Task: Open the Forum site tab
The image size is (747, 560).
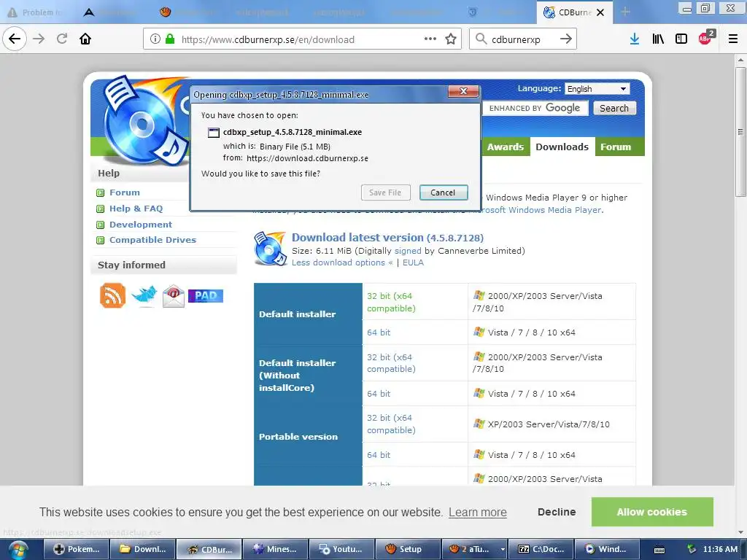Action: (x=616, y=147)
